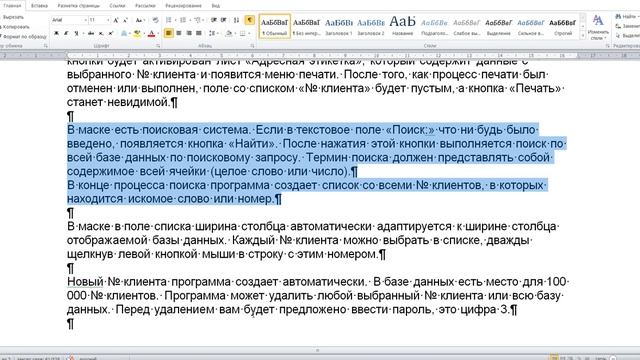Apply borders to paragraph

pos(242,33)
